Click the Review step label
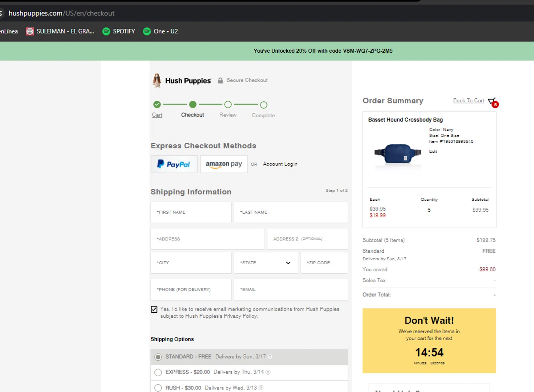This screenshot has width=534, height=392. (x=228, y=115)
